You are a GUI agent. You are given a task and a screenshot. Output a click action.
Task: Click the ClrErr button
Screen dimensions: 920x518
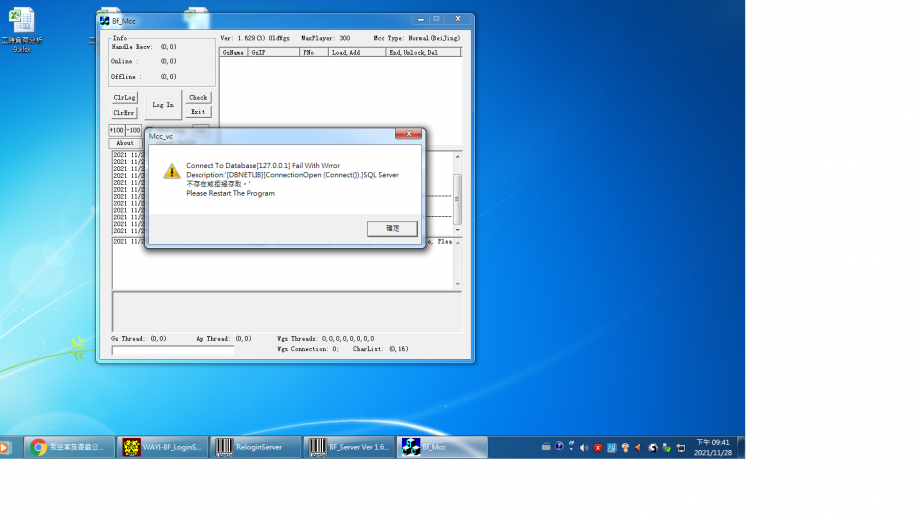point(125,113)
